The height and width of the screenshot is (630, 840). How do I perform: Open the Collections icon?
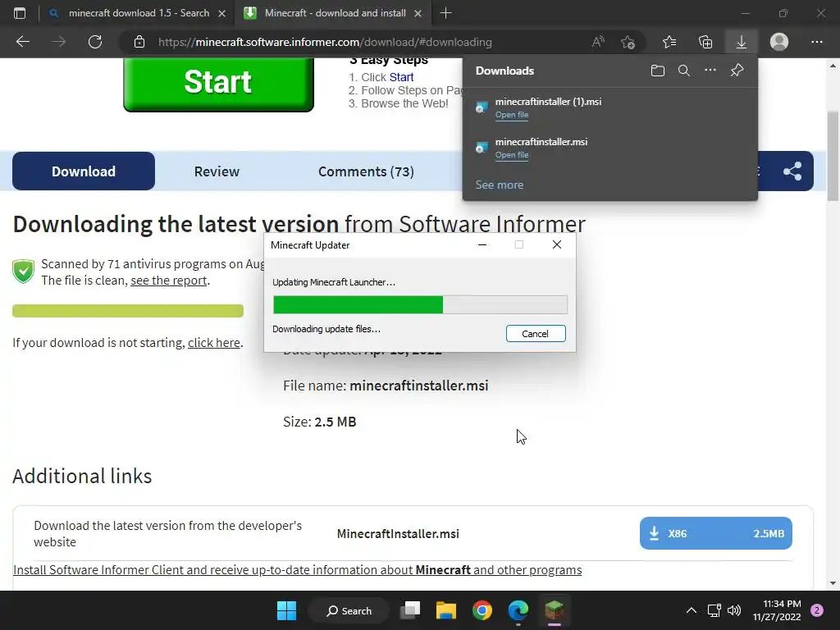[x=705, y=42]
